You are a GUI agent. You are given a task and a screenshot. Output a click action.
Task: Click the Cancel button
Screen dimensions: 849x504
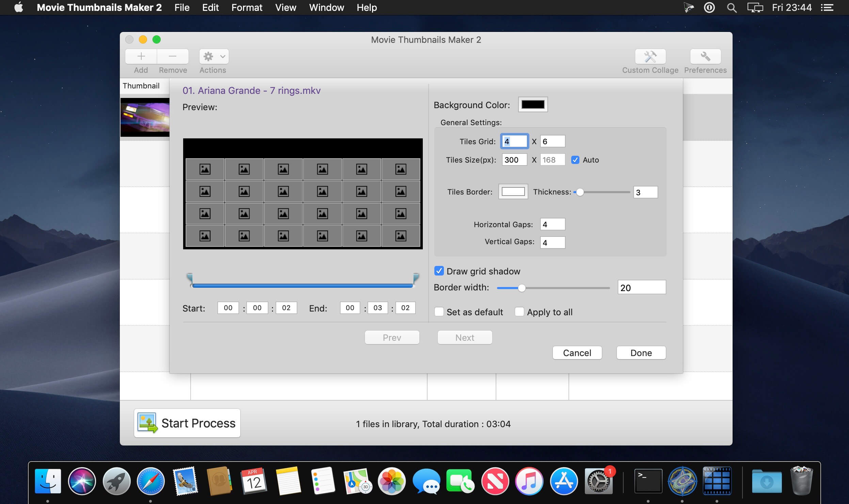(x=577, y=353)
